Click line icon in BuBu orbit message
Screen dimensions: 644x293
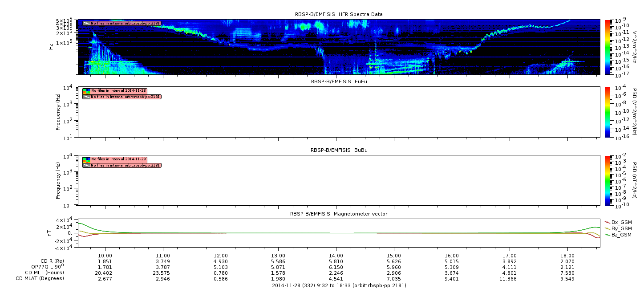(x=86, y=165)
